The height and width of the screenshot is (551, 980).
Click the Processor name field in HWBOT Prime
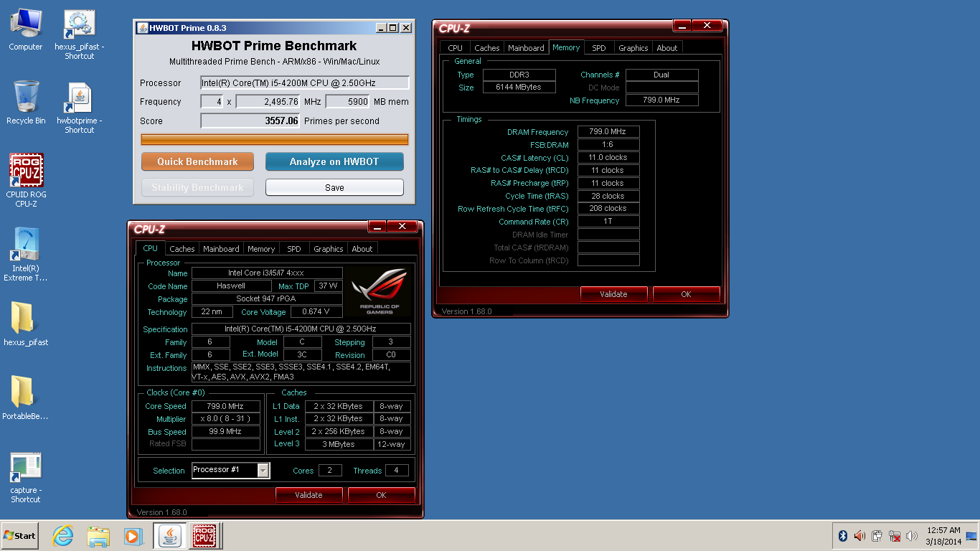point(305,83)
